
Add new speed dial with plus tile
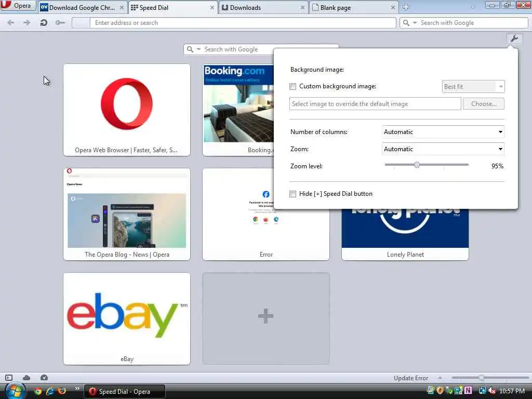265,318
